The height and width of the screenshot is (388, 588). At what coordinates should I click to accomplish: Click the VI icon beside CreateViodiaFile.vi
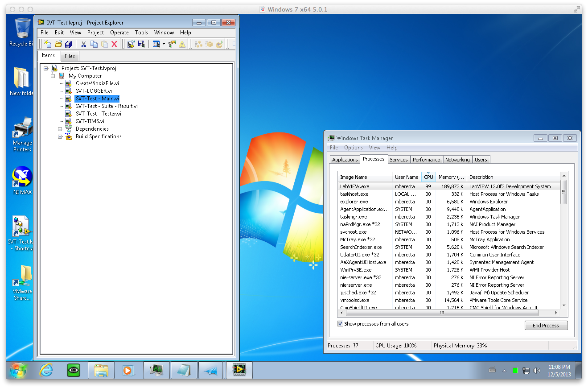tap(69, 83)
